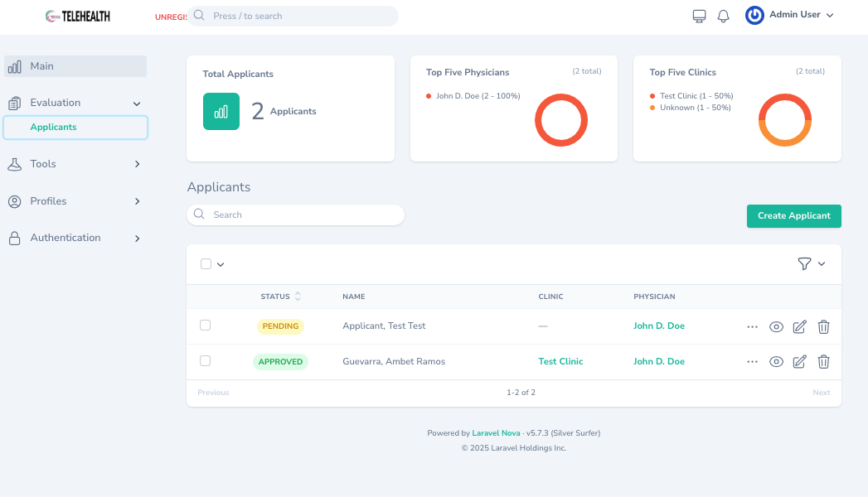Open the Main dashboard menu item
This screenshot has width=868, height=497.
point(75,66)
